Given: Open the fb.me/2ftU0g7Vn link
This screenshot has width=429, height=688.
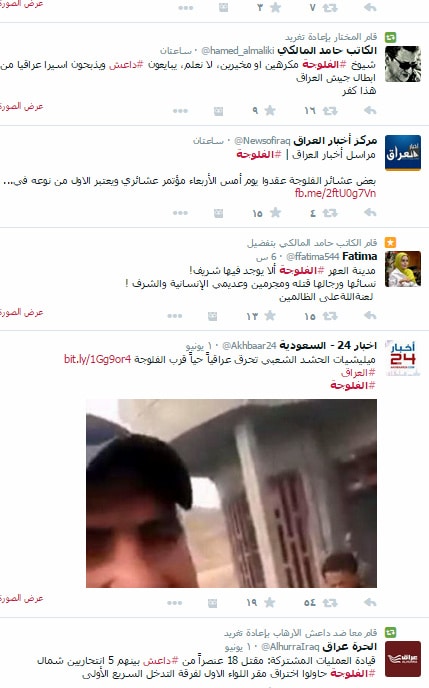Looking at the screenshot, I should pyautogui.click(x=336, y=193).
